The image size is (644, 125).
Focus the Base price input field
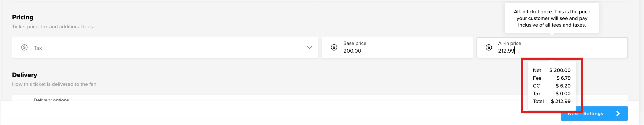pos(397,48)
